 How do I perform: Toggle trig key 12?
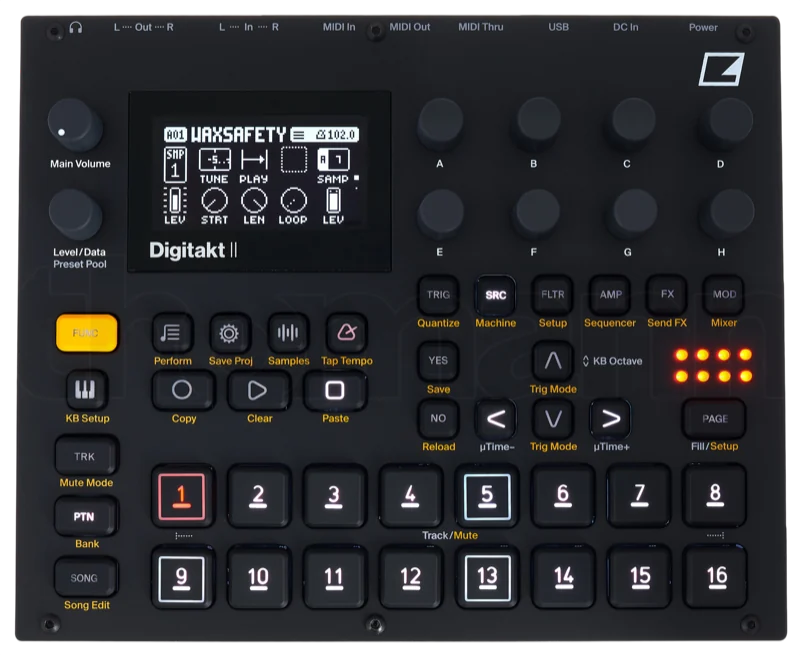(410, 578)
